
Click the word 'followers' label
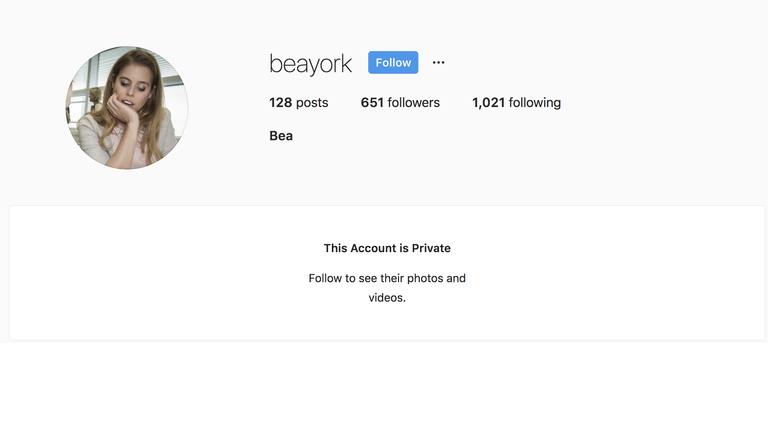click(414, 102)
